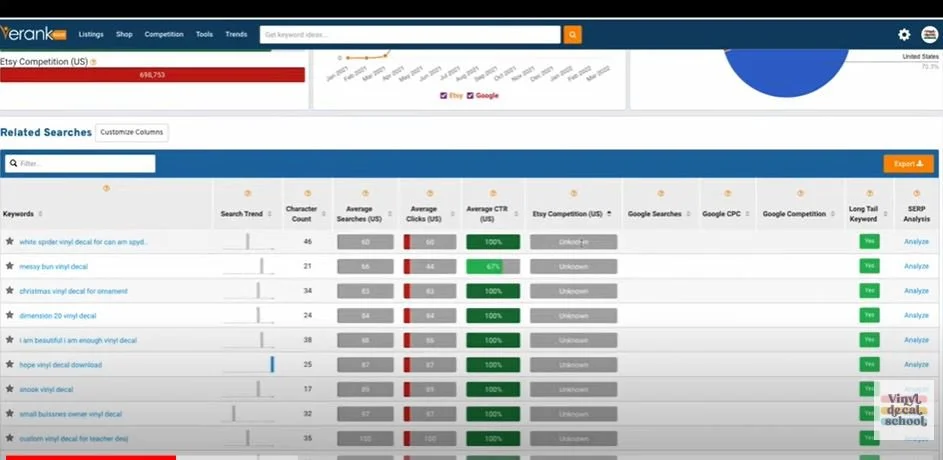Sort by Google CPC column

point(748,214)
